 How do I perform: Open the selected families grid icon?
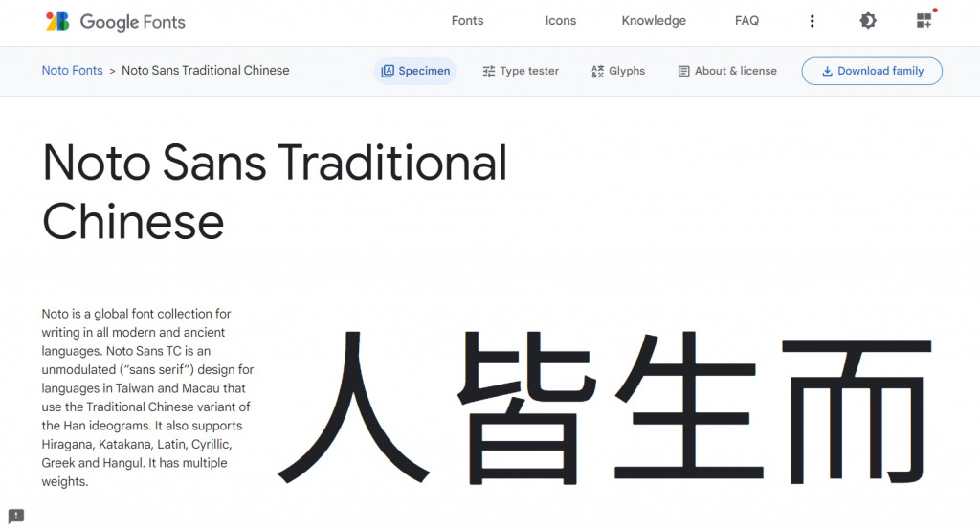point(924,21)
